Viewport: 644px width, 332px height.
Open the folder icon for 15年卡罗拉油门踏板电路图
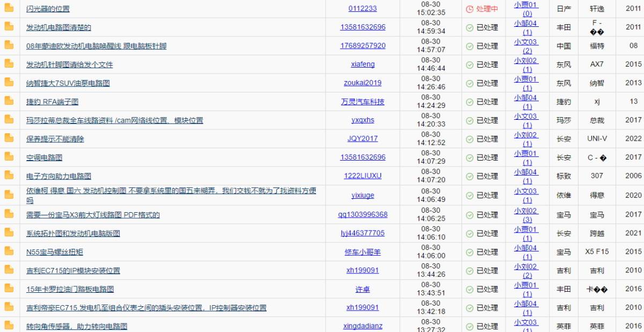[x=9, y=288]
